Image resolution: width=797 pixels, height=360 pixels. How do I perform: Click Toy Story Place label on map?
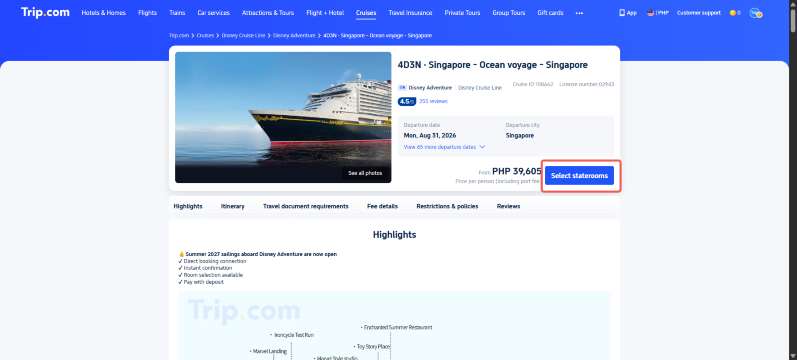click(372, 346)
